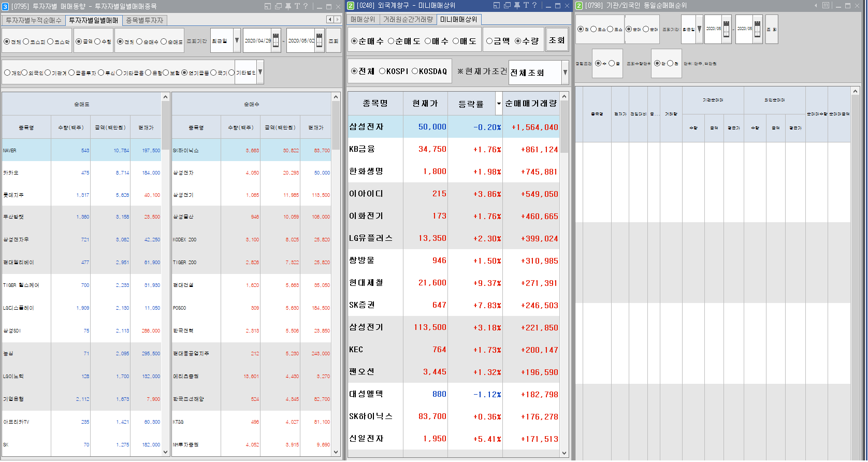Select the 현대제철 row
Screen dimensions: 868x462
pos(454,283)
